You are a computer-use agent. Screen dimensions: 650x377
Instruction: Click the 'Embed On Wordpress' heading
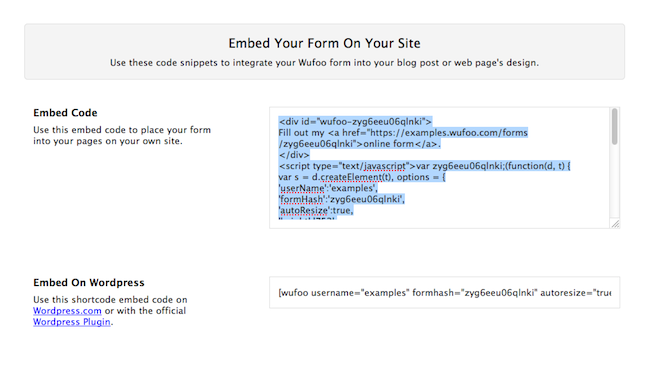(89, 282)
